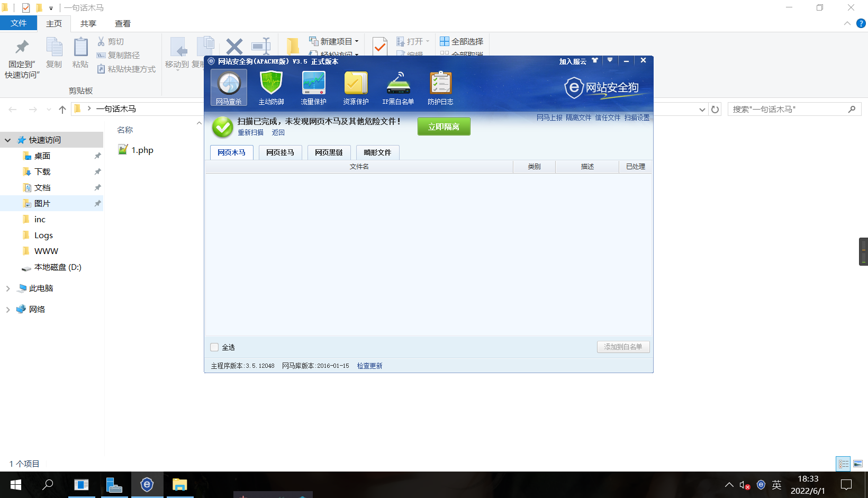Image resolution: width=868 pixels, height=498 pixels.
Task: Expand the 此电脑 tree item
Action: (7, 288)
